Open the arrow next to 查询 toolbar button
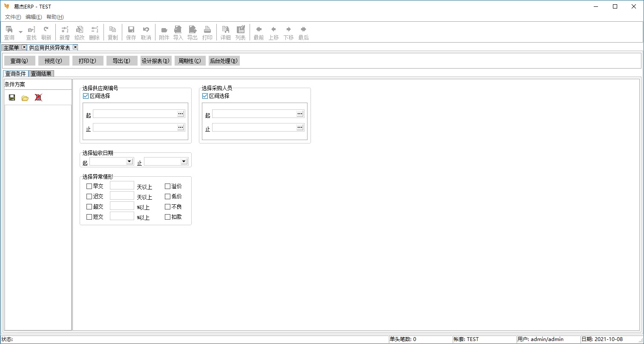The height and width of the screenshot is (344, 644). [x=20, y=32]
